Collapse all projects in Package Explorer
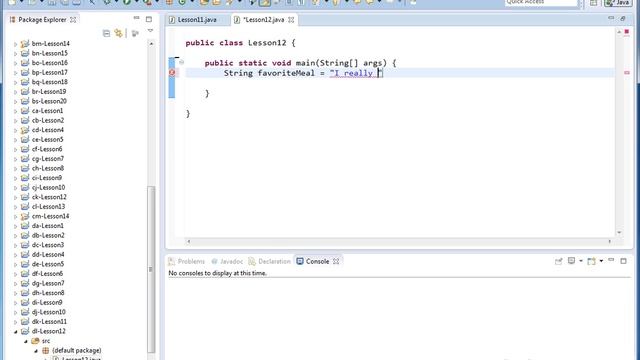 106,33
